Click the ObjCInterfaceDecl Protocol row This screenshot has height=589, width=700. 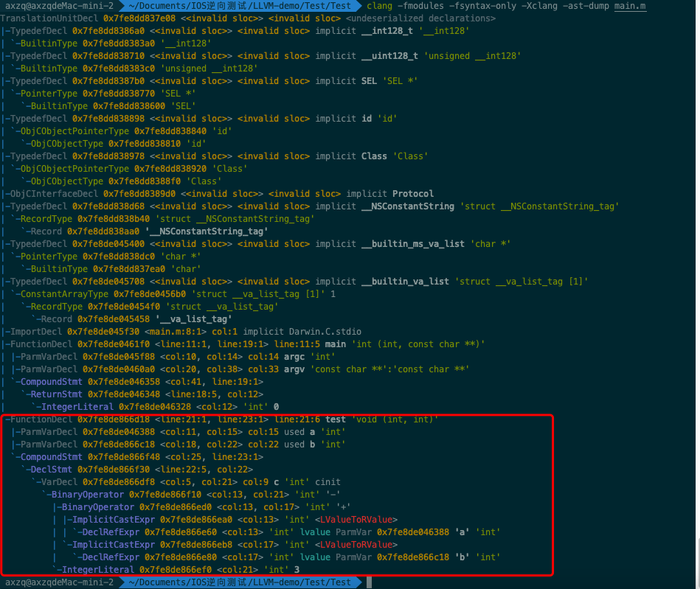[218, 194]
